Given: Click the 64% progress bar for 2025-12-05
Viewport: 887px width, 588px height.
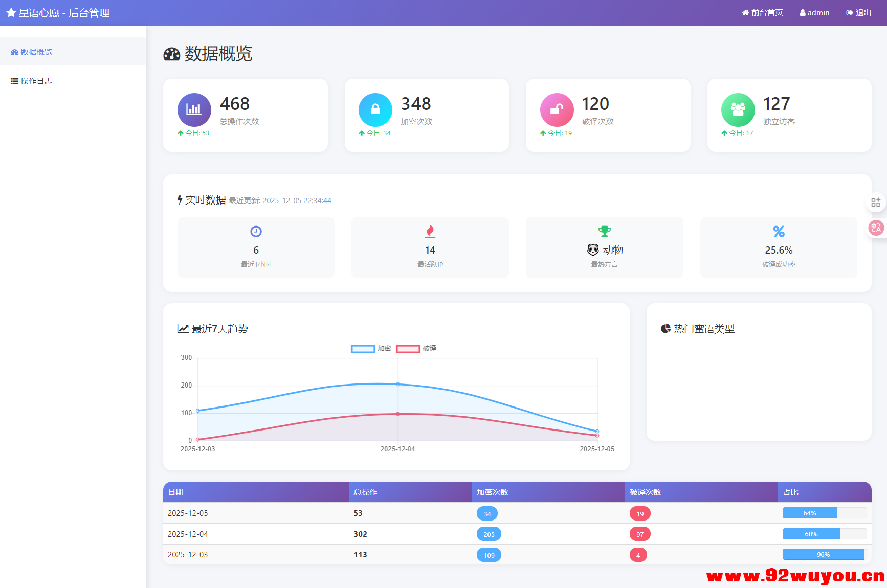Looking at the screenshot, I should pos(810,513).
